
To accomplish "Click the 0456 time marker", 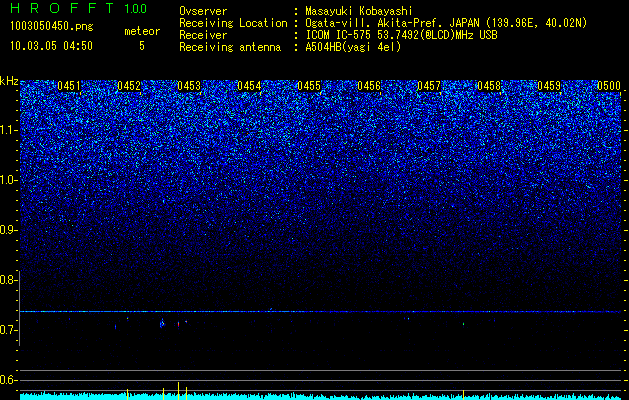I will click(x=369, y=86).
